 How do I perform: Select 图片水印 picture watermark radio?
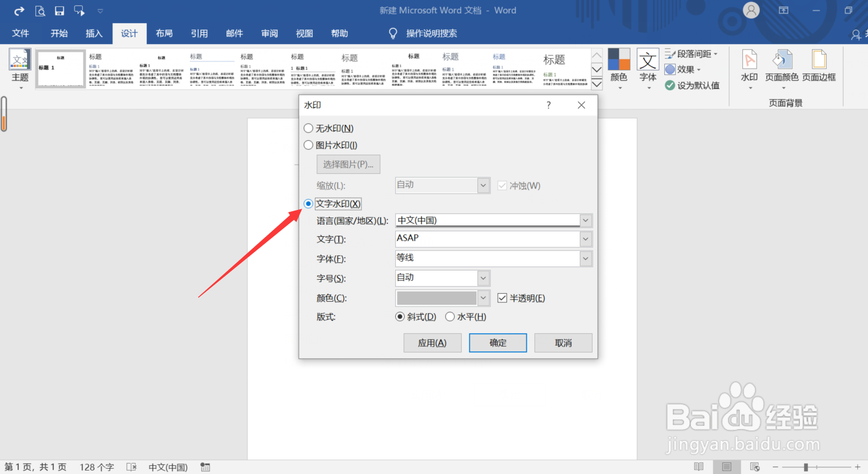pos(309,145)
